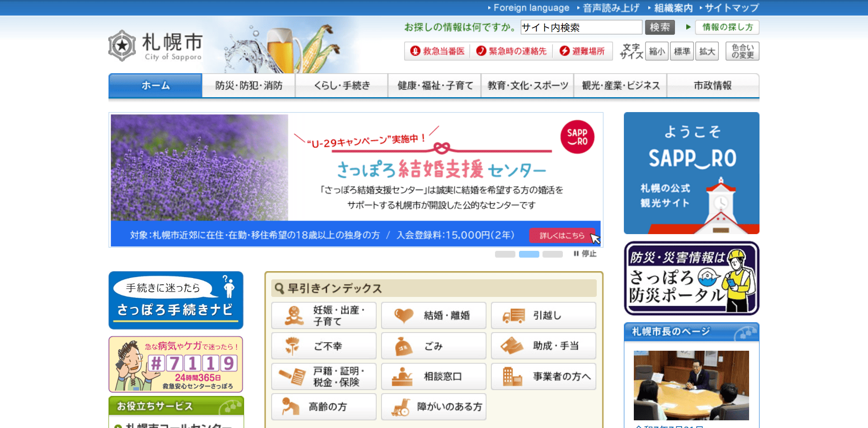Open the mayor's meeting photo thumbnail
868x428 pixels.
[691, 386]
